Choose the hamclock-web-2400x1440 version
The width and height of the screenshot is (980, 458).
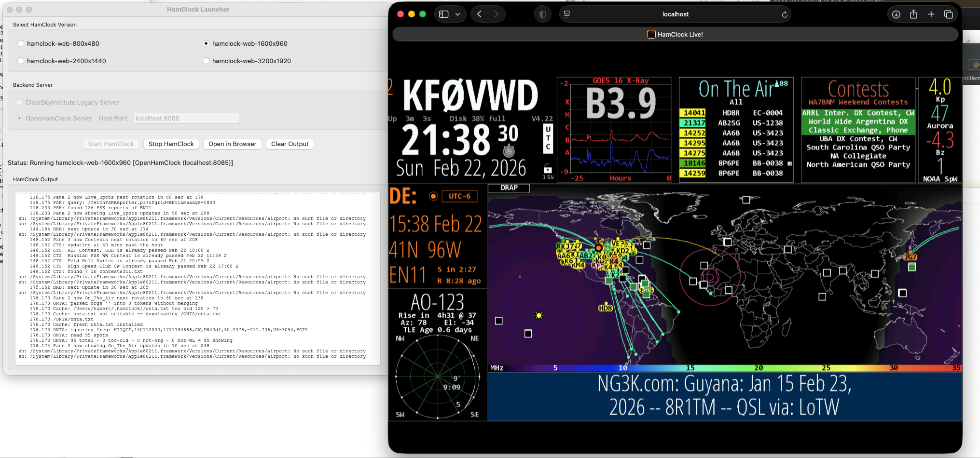(x=21, y=61)
